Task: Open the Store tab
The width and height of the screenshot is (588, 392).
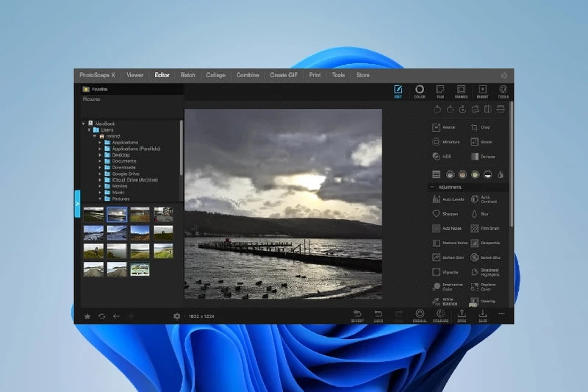Action: point(362,75)
